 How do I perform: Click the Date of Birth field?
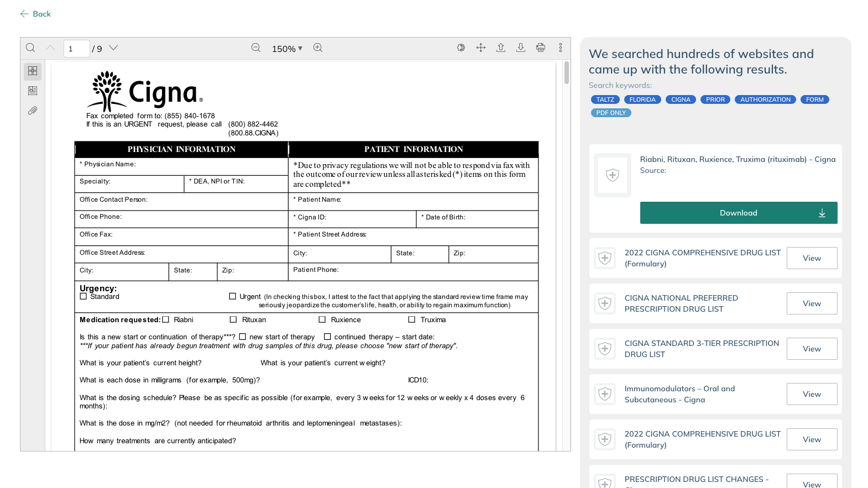click(477, 219)
